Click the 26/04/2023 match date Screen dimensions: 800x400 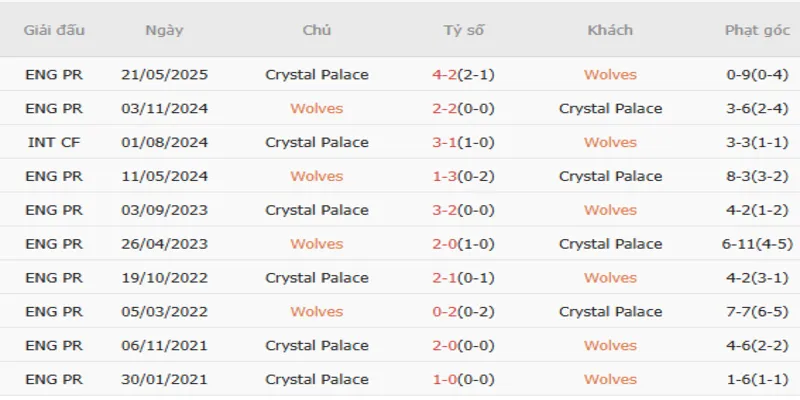(164, 244)
